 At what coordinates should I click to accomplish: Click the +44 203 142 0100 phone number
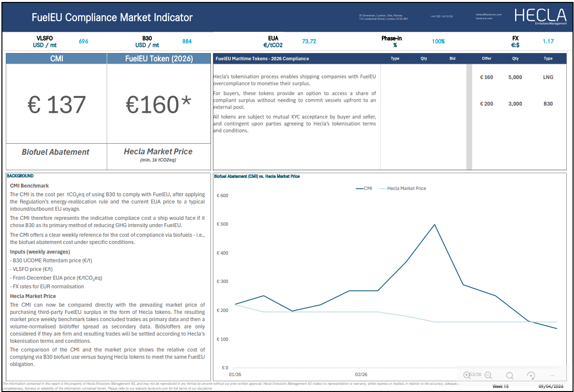click(441, 16)
